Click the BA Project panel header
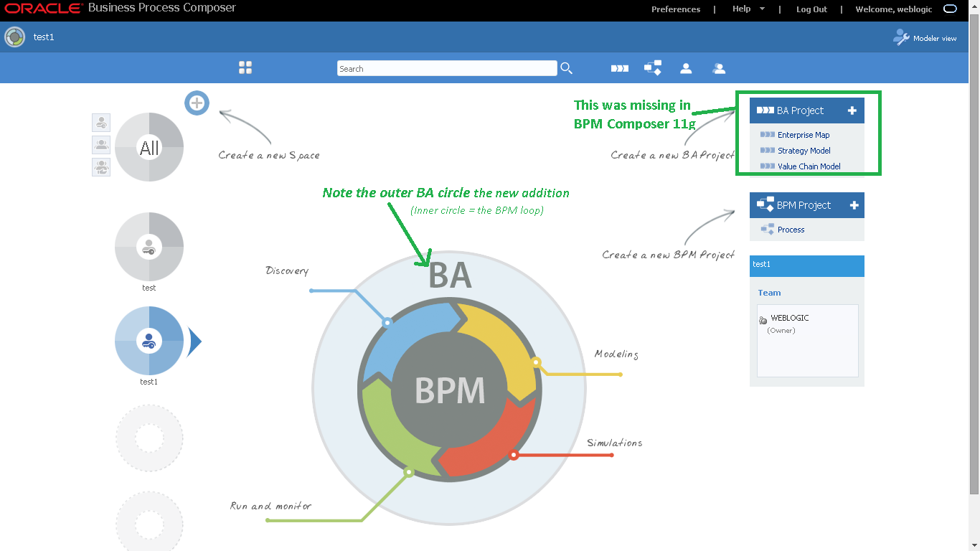 coord(807,110)
